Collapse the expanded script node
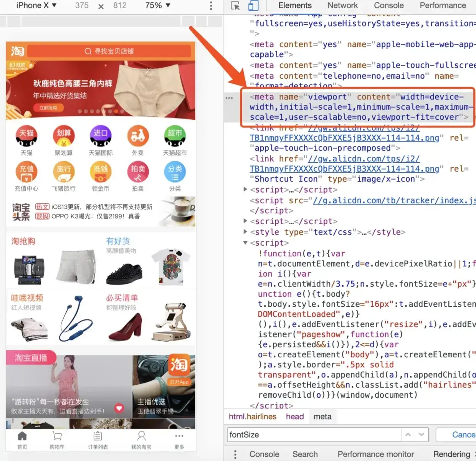476x461 pixels. 245,243
